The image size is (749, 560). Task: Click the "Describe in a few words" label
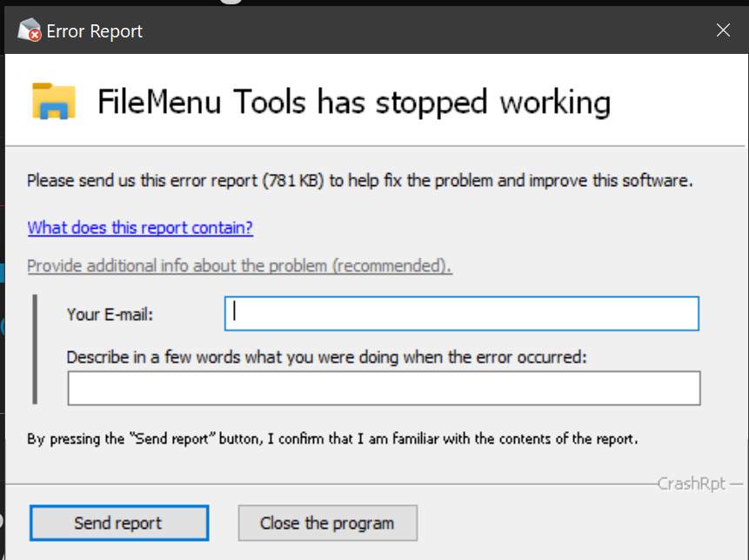(x=327, y=357)
